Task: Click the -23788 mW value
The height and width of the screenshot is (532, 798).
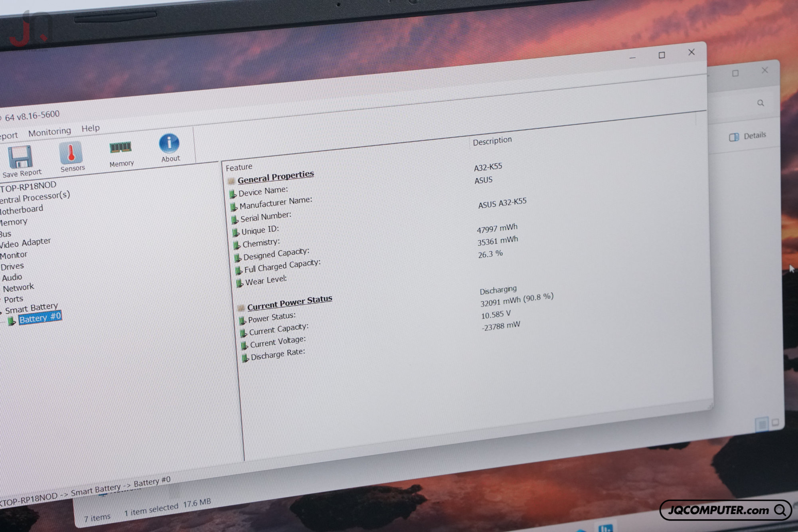Action: [x=501, y=326]
